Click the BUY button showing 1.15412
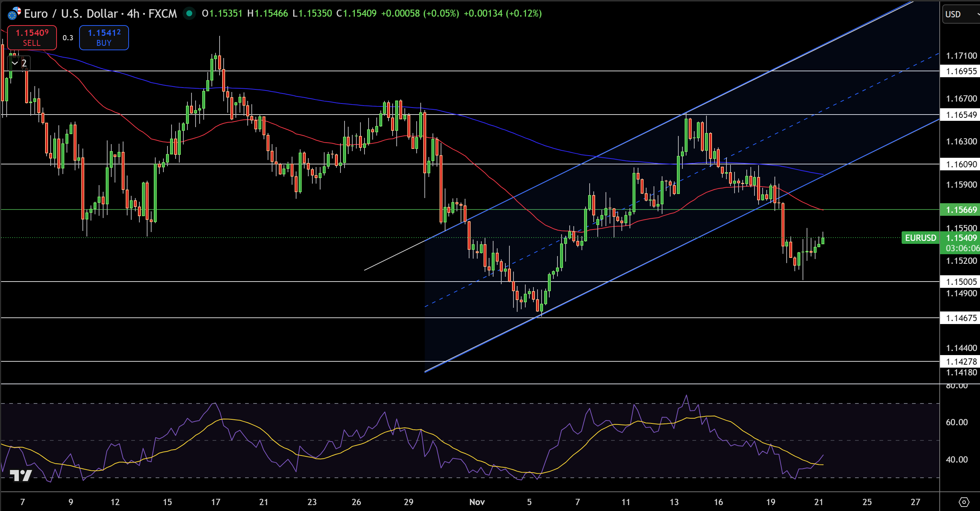 tap(104, 38)
